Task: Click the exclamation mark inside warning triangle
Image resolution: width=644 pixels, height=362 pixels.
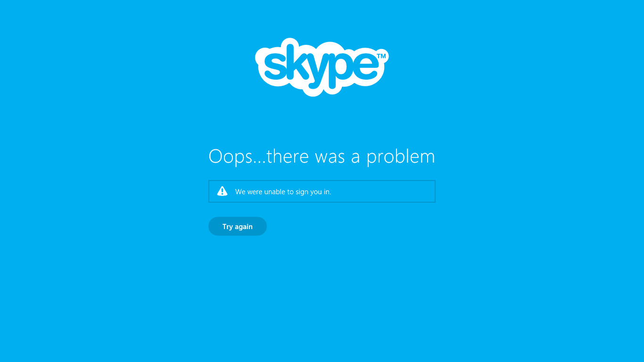Action: pos(222,191)
